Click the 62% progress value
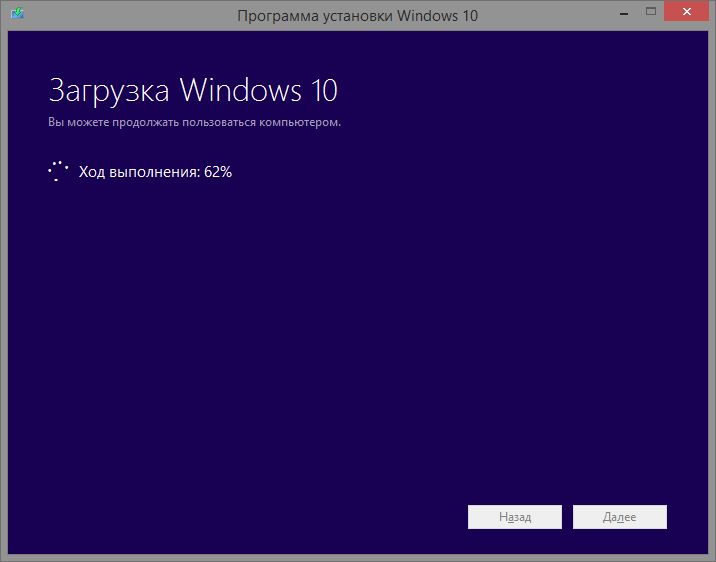Viewport: 716px width, 562px height. [x=217, y=172]
